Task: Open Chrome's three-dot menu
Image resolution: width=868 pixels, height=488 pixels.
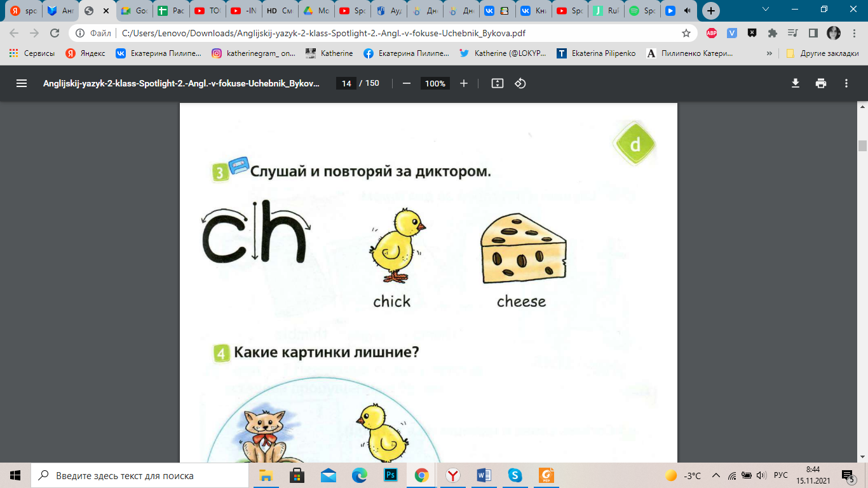Action: (853, 33)
